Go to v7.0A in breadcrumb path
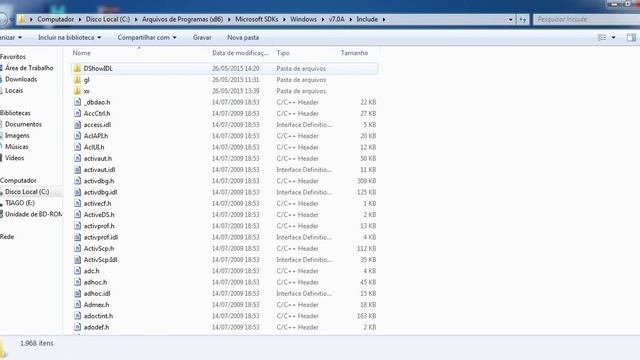 coord(337,19)
